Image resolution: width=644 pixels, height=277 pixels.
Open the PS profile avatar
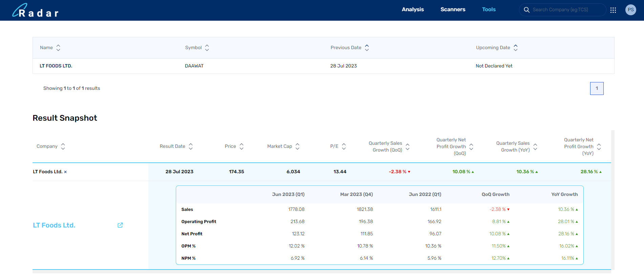(631, 10)
